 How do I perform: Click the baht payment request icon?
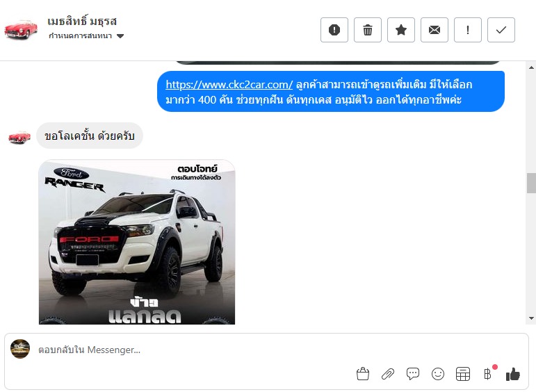pyautogui.click(x=489, y=373)
